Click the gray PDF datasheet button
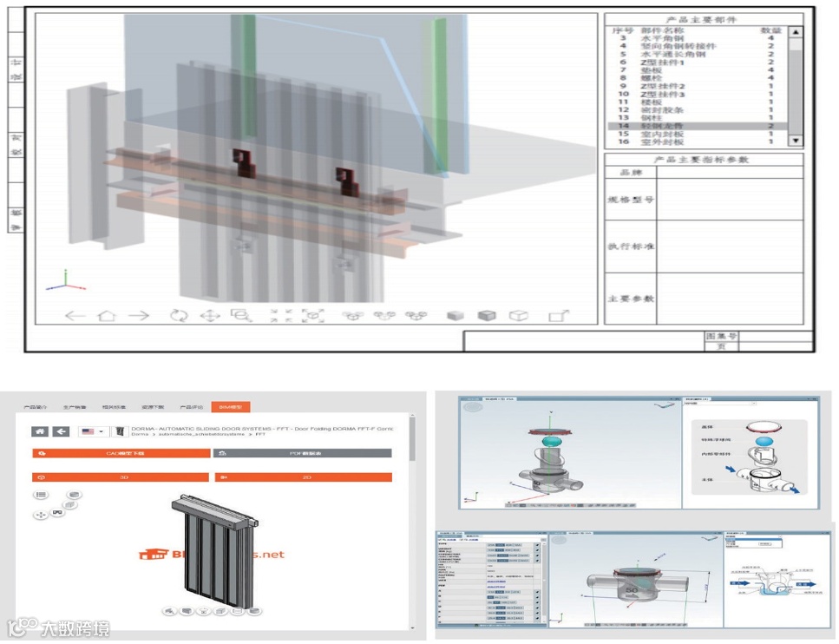 click(x=302, y=453)
